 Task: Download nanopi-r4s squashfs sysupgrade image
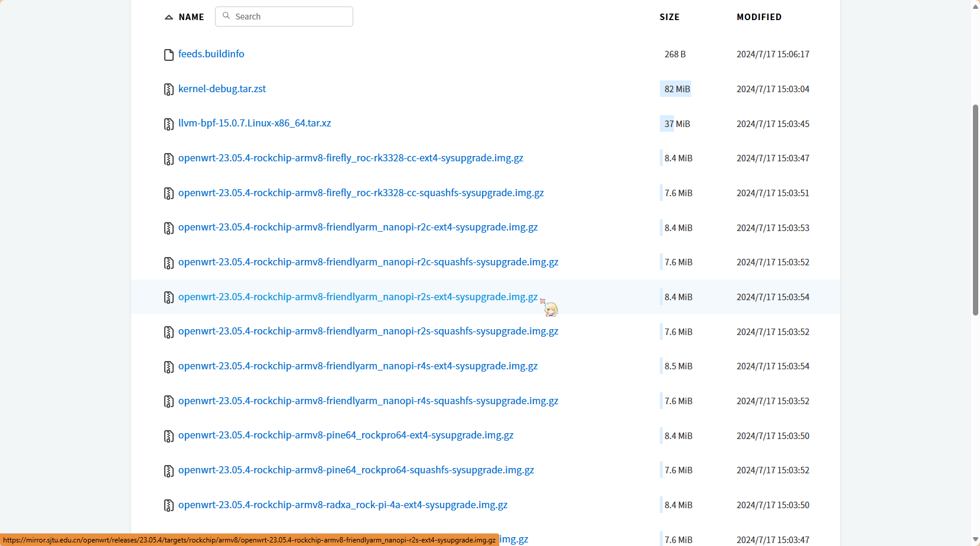coord(368,401)
